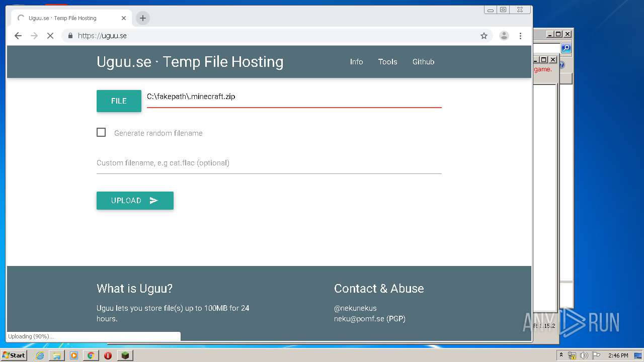Click the Custom filename input field
Image resolution: width=644 pixels, height=362 pixels.
[x=269, y=163]
